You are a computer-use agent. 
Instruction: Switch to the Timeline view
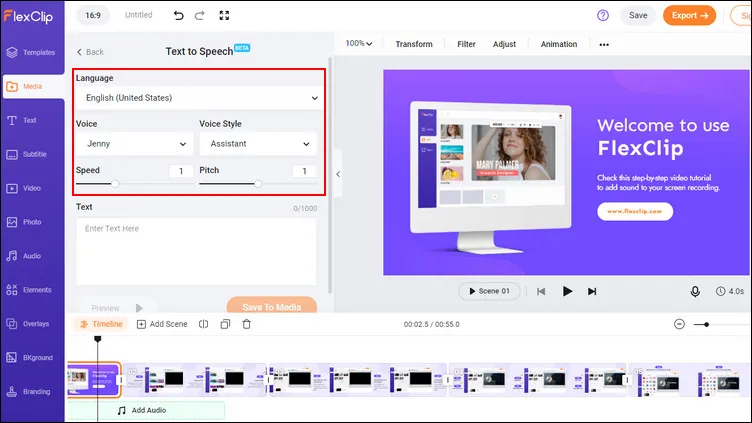click(x=101, y=324)
